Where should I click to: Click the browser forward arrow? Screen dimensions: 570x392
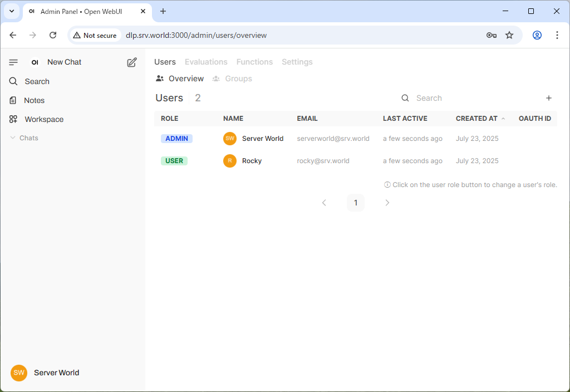(33, 35)
